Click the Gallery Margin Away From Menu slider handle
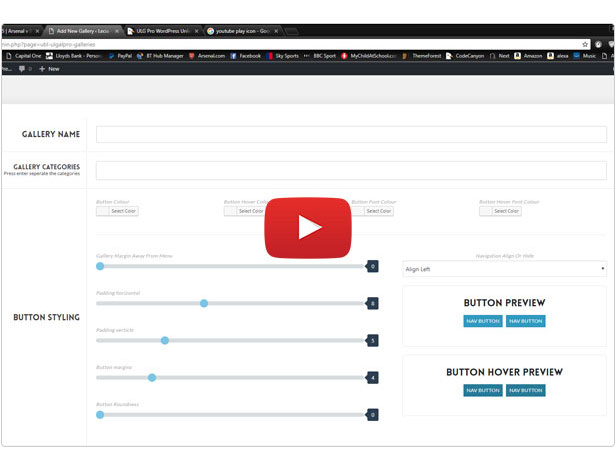Screen dimensions: 616x449 pos(100,266)
